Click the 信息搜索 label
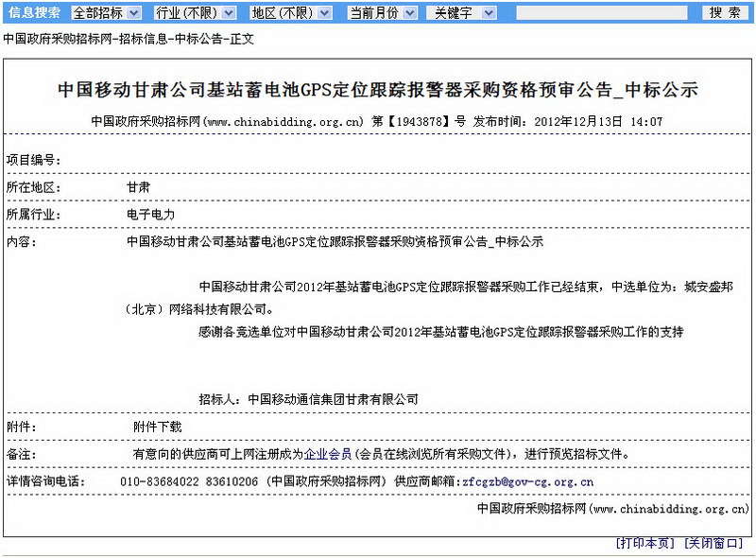 pyautogui.click(x=35, y=13)
